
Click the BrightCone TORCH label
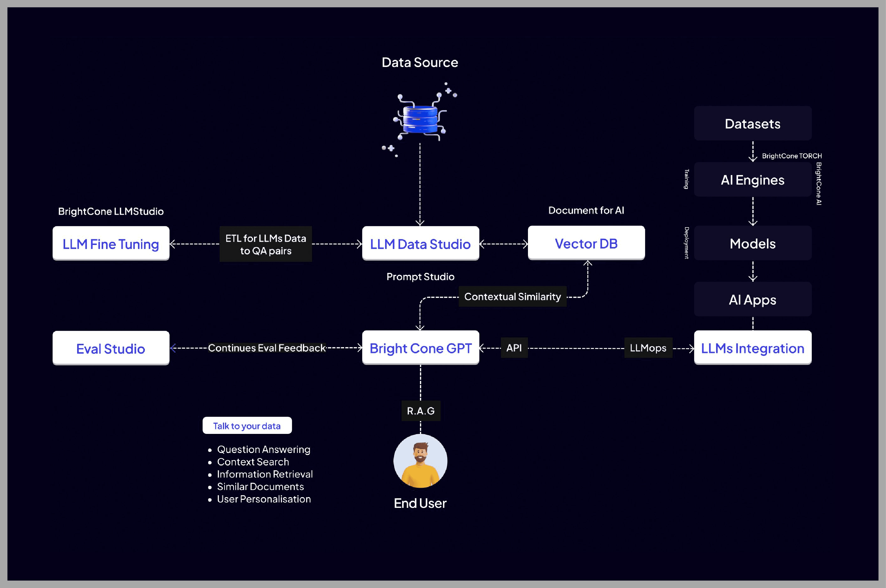792,156
